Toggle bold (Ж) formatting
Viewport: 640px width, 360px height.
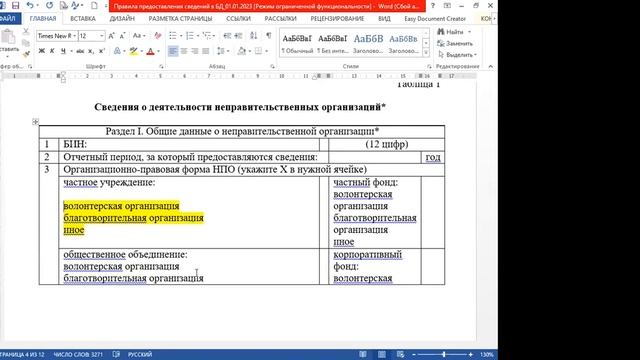[42, 51]
